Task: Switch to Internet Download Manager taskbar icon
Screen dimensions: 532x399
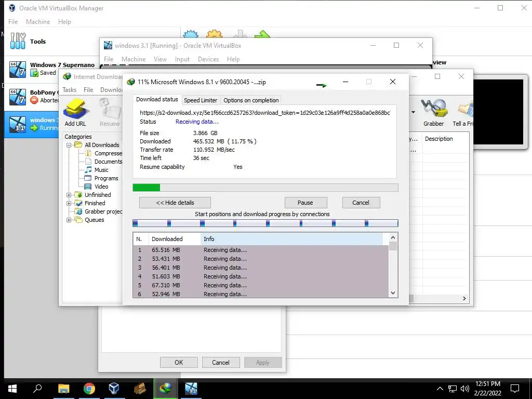Action: pos(165,389)
